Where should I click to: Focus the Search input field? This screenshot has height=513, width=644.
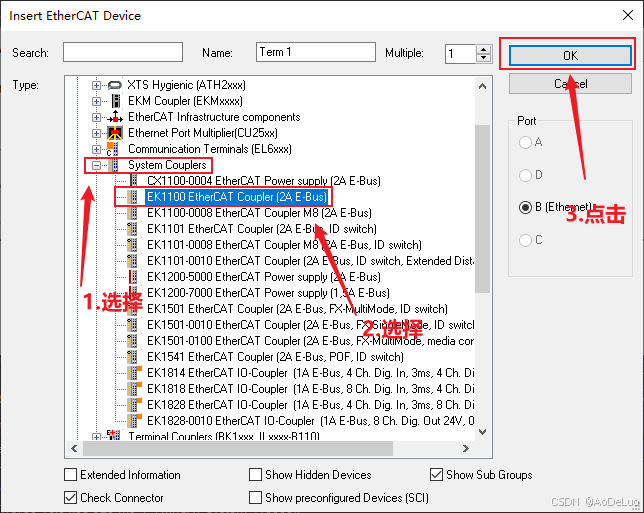tap(123, 52)
